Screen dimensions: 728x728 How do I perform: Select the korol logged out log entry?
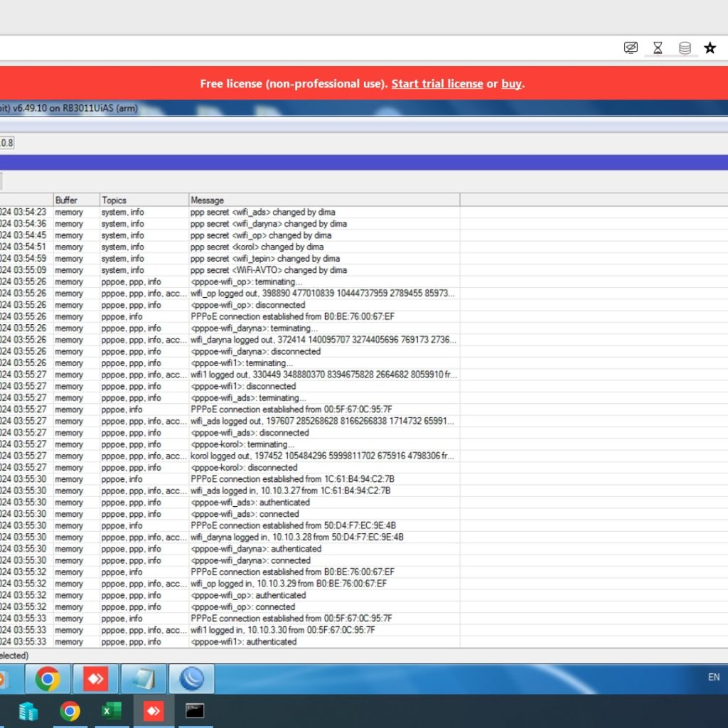pyautogui.click(x=321, y=456)
